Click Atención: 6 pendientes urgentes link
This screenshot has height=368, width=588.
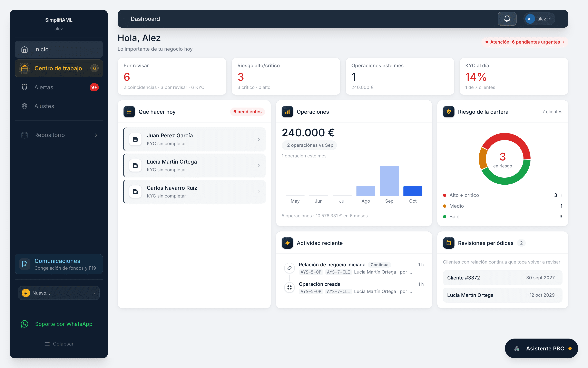tap(525, 42)
